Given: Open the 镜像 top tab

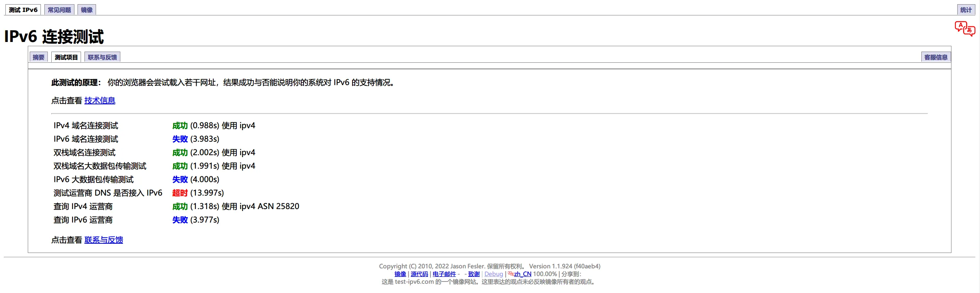Looking at the screenshot, I should point(87,10).
